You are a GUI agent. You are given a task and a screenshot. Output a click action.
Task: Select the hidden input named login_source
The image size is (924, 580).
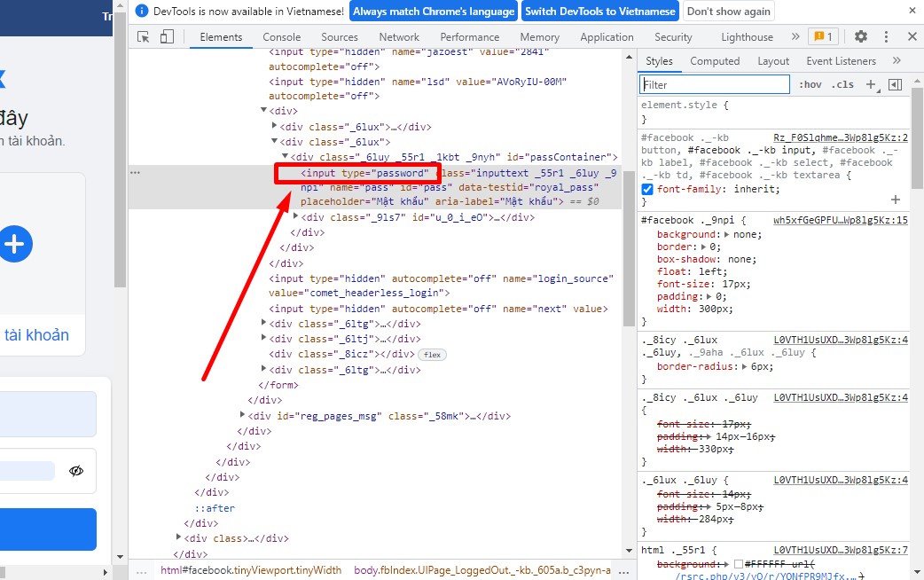click(441, 286)
